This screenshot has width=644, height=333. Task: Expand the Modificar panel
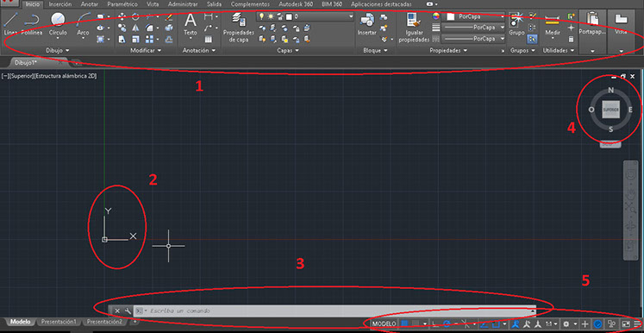point(146,50)
